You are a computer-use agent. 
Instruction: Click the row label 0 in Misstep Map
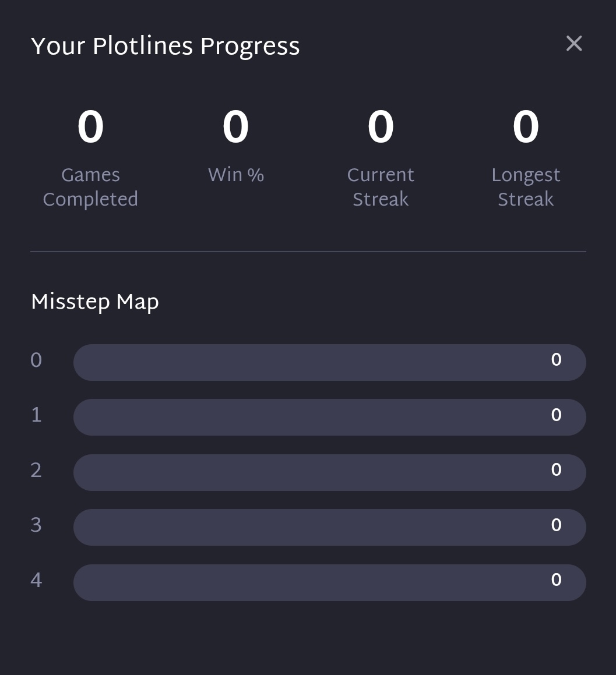[x=36, y=360]
